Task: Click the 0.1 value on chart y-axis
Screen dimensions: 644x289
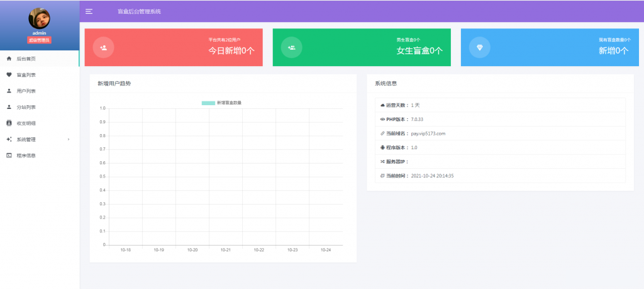Action: [103, 231]
